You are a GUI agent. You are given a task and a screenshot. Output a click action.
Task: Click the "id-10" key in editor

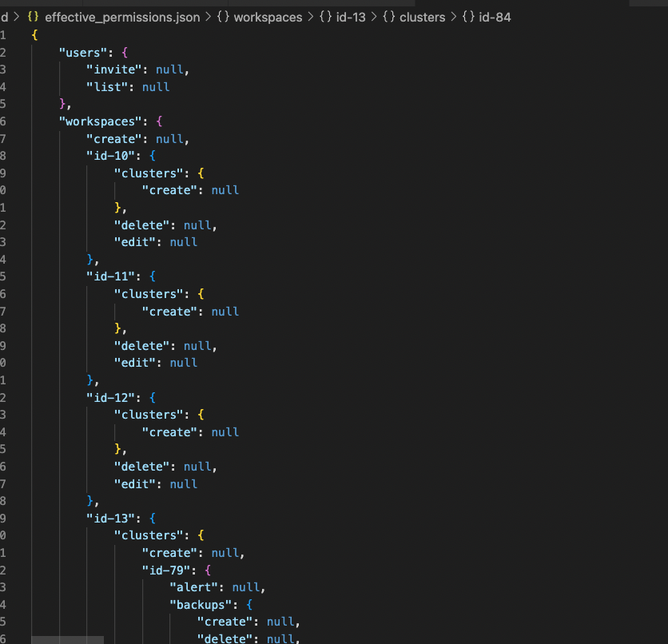(111, 156)
